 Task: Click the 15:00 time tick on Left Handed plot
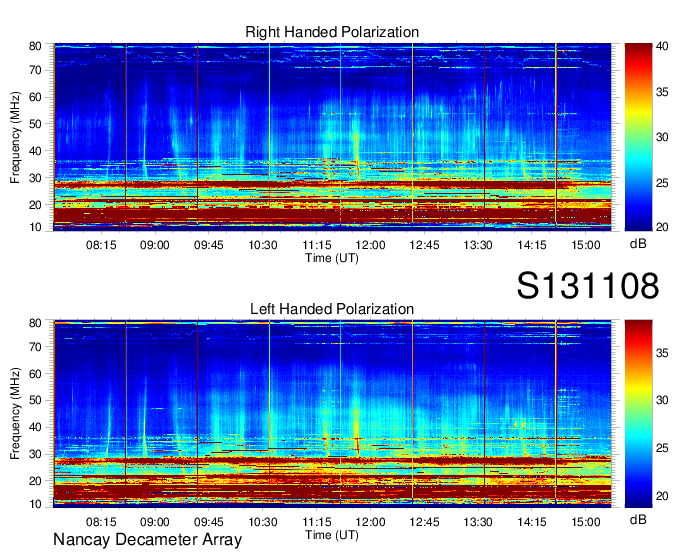point(586,522)
